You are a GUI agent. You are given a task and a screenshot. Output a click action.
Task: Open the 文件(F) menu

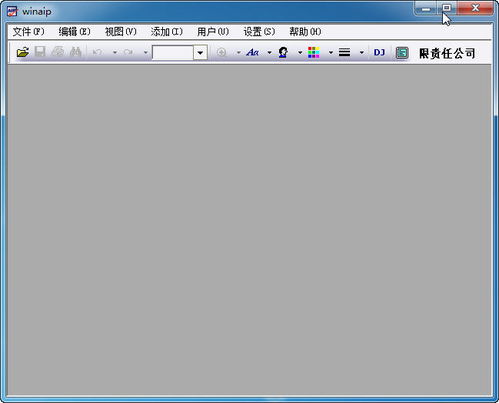tap(28, 32)
